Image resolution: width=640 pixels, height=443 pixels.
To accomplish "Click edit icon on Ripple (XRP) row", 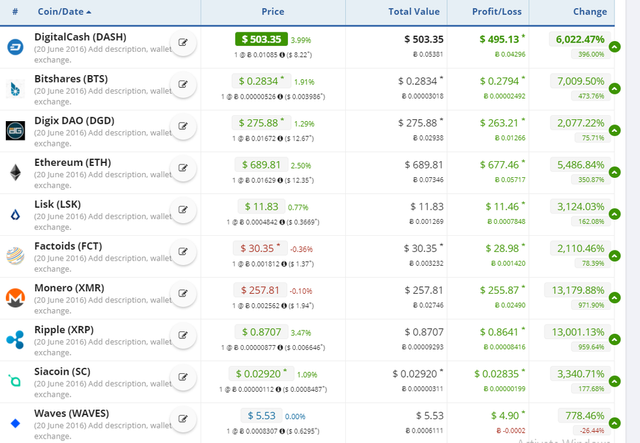I will coord(183,335).
